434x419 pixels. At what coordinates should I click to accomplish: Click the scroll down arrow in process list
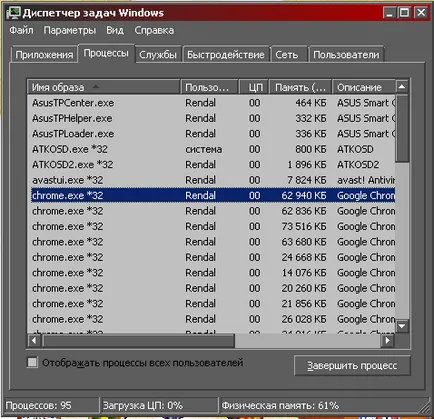click(402, 326)
